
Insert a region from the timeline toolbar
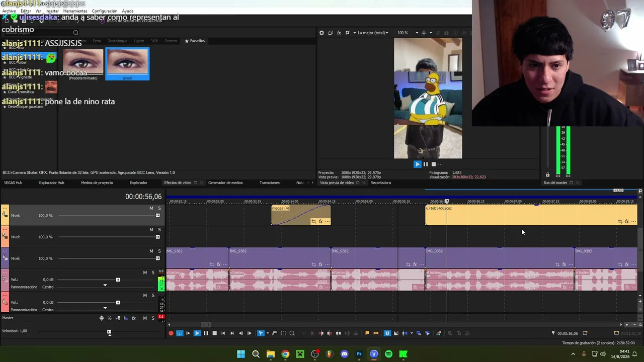(376, 333)
